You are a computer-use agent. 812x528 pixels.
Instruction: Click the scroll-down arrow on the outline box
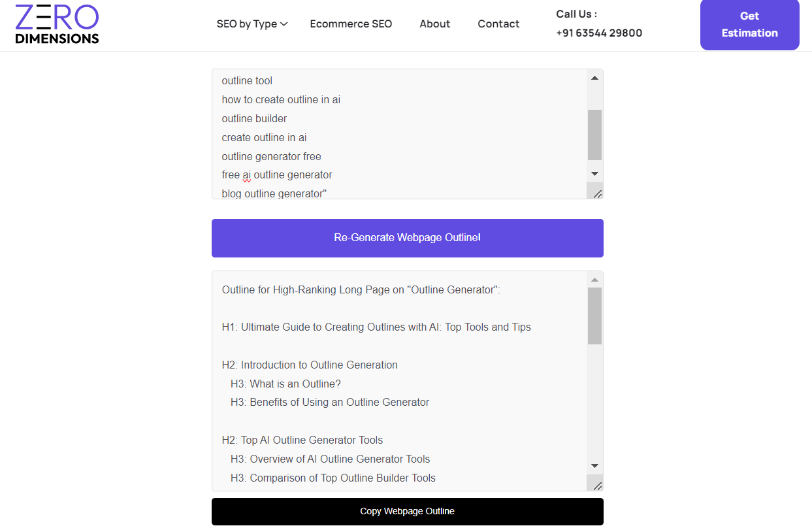tap(594, 465)
